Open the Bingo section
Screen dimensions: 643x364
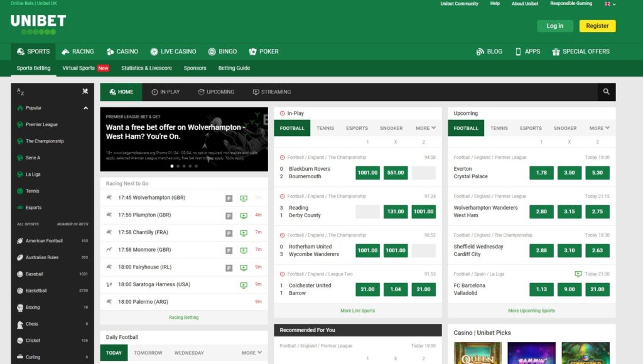pos(222,51)
